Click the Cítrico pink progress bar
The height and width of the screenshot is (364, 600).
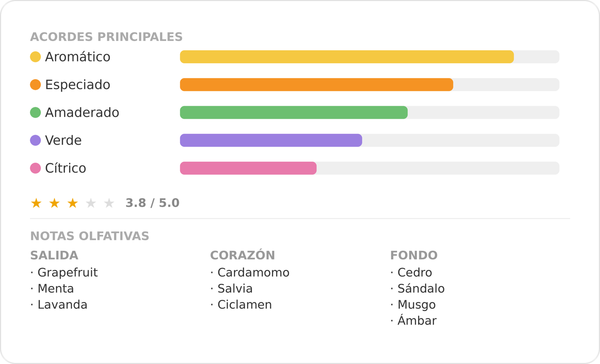click(248, 168)
